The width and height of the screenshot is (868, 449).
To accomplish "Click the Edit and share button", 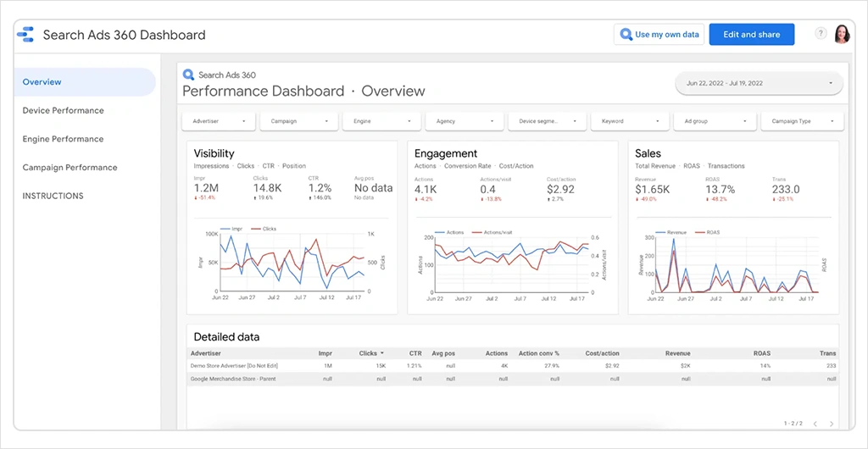I will 751,35.
